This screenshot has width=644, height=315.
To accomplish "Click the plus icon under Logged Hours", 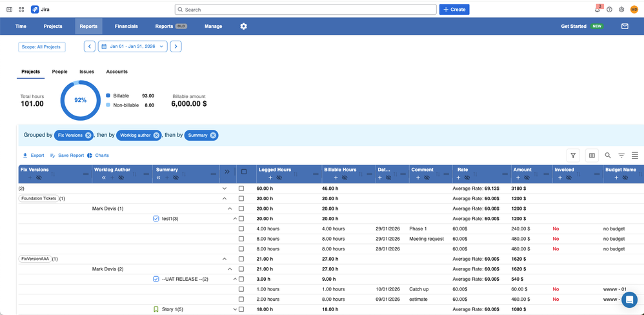I will pos(271,178).
